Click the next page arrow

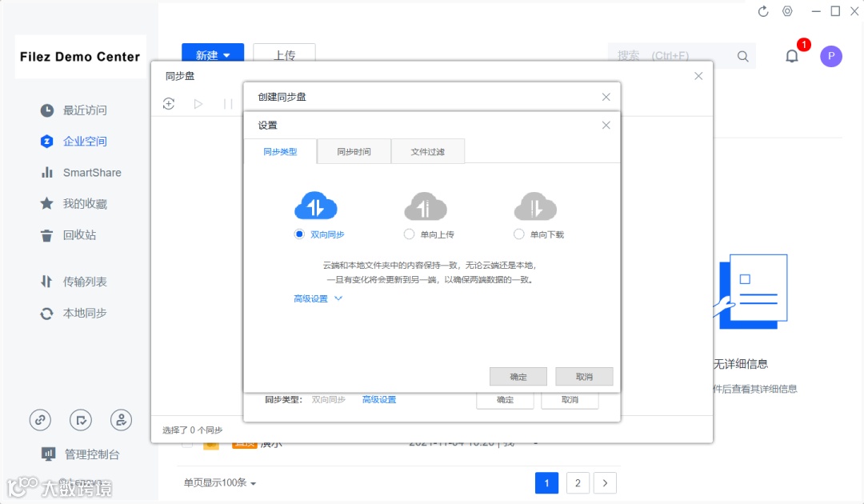point(605,483)
